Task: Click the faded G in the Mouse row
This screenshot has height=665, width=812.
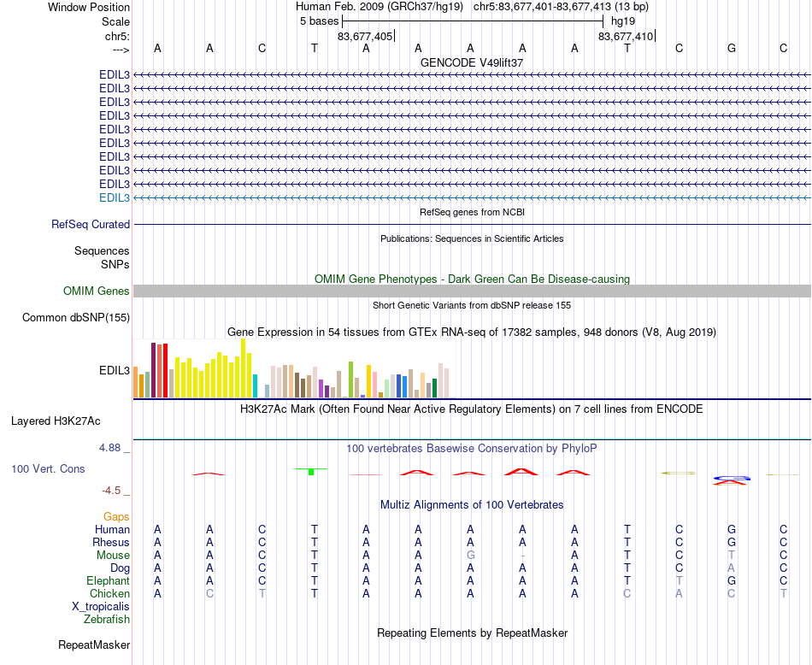Action: tap(470, 556)
